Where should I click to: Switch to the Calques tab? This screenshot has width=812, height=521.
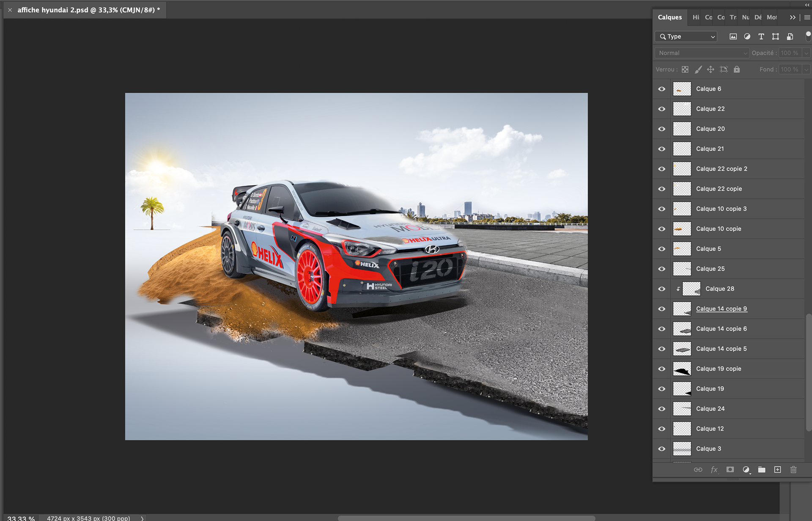coord(669,17)
